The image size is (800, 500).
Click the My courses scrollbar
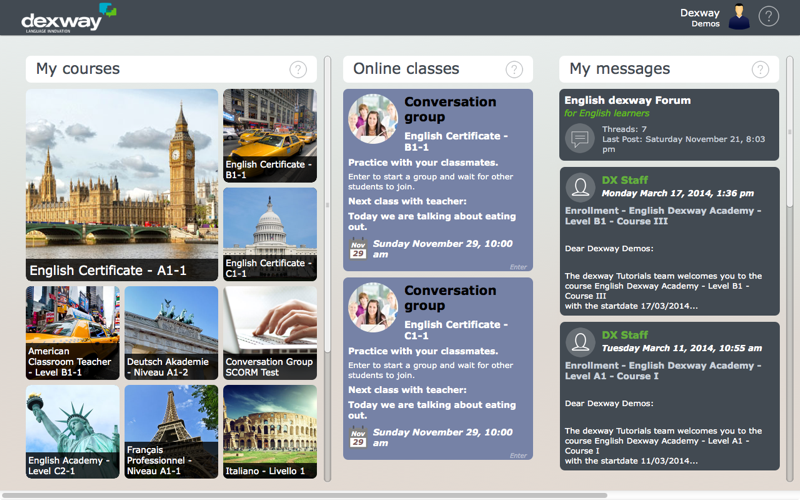click(x=328, y=204)
